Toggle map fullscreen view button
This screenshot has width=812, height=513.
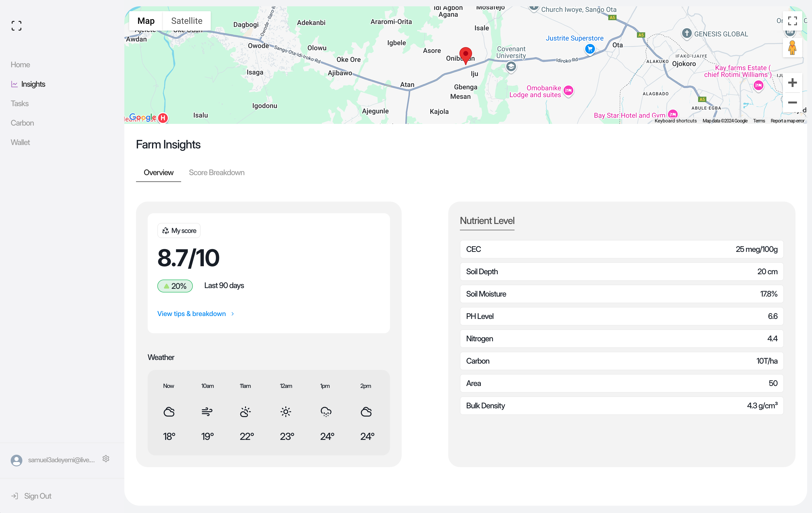pos(792,21)
